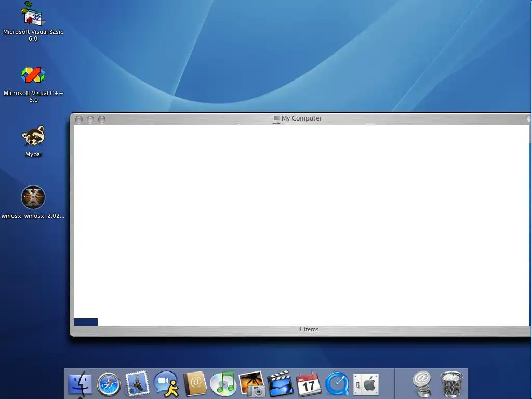Open iChat with the AIM figure

pyautogui.click(x=166, y=384)
